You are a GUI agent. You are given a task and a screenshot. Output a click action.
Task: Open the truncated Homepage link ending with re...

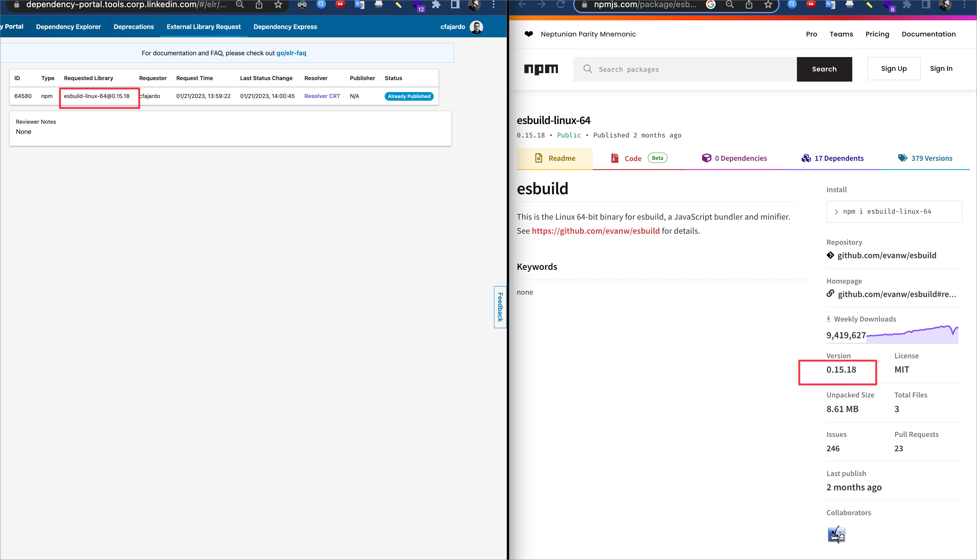click(897, 294)
